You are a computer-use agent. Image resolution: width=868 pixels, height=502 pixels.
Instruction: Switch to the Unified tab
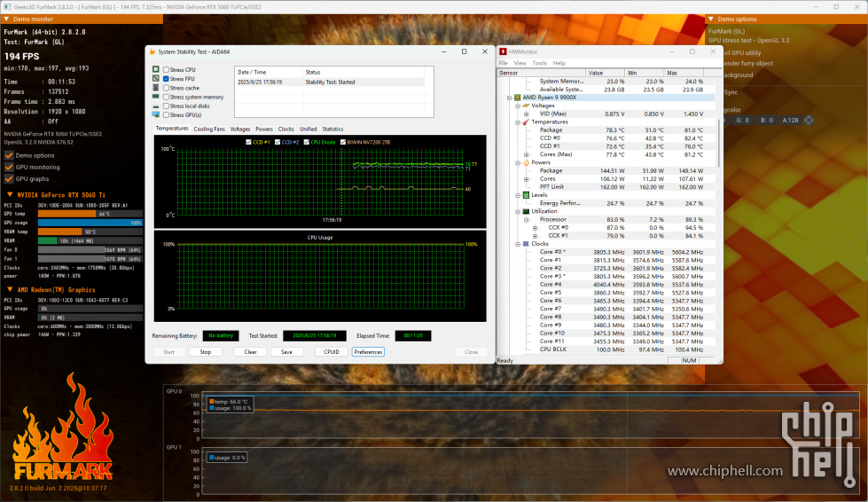pyautogui.click(x=309, y=129)
